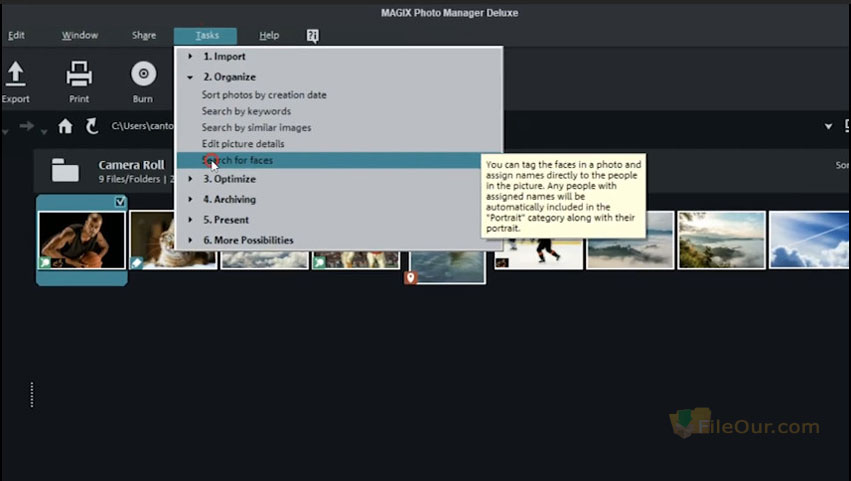Screen dimensions: 851x481
Task: Select the basketball player thumbnail
Action: 82,240
